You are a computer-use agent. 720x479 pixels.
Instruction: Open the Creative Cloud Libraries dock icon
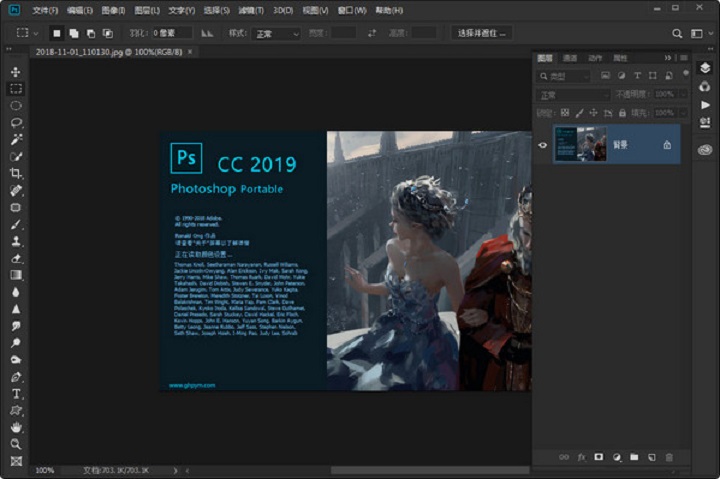point(705,150)
